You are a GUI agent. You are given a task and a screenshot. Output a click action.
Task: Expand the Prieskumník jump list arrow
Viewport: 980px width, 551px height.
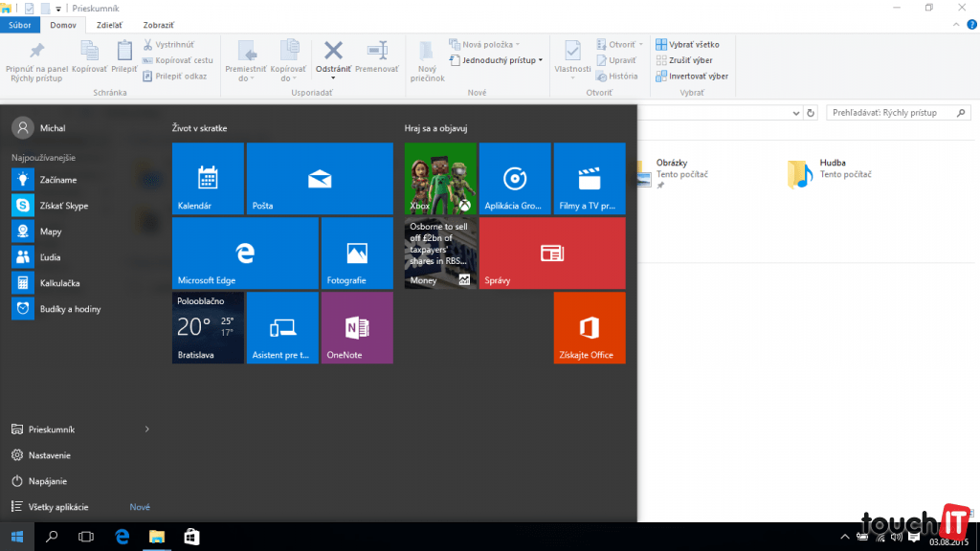[146, 430]
